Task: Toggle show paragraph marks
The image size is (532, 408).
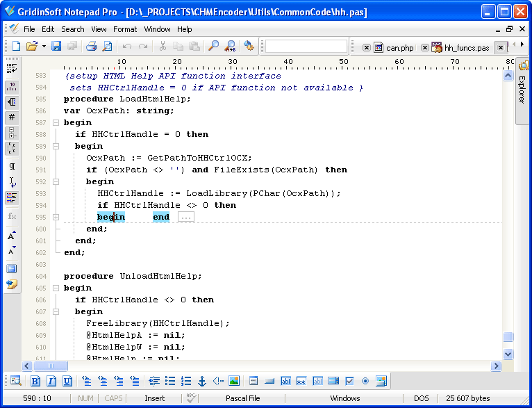Action: pyautogui.click(x=12, y=167)
